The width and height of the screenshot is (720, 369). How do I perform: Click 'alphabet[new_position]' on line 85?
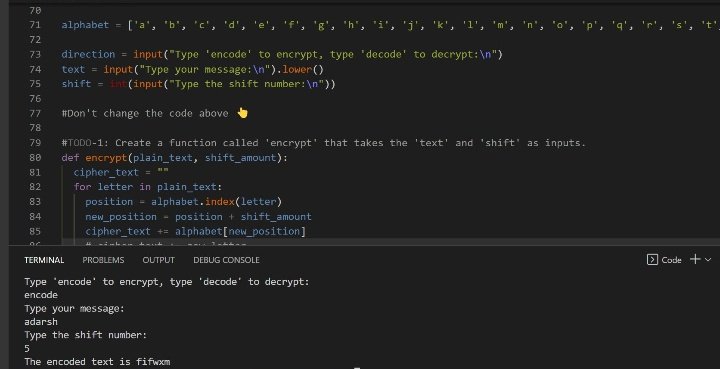(240, 231)
